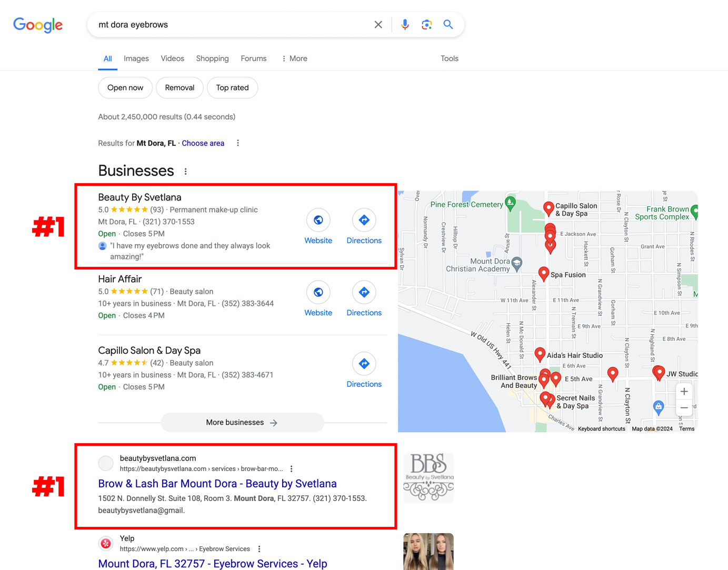Enable the Open now filter chip
Viewport: 728px width, 570px height.
125,88
